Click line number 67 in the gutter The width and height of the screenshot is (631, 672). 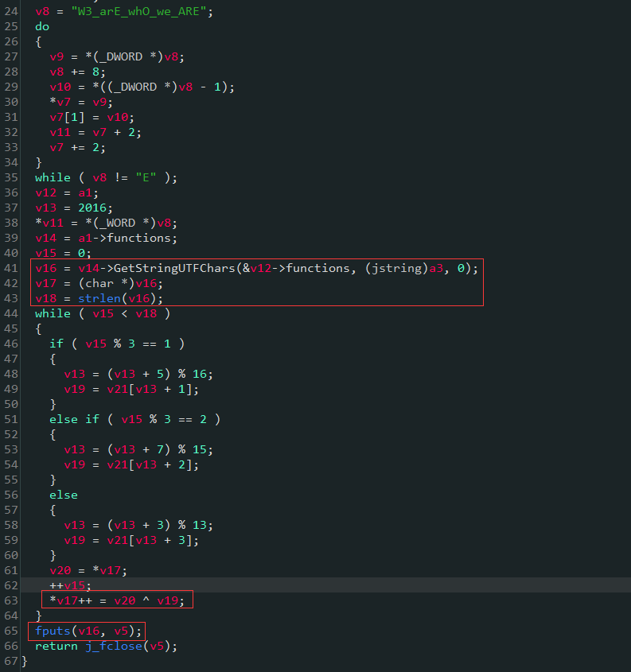pos(10,661)
